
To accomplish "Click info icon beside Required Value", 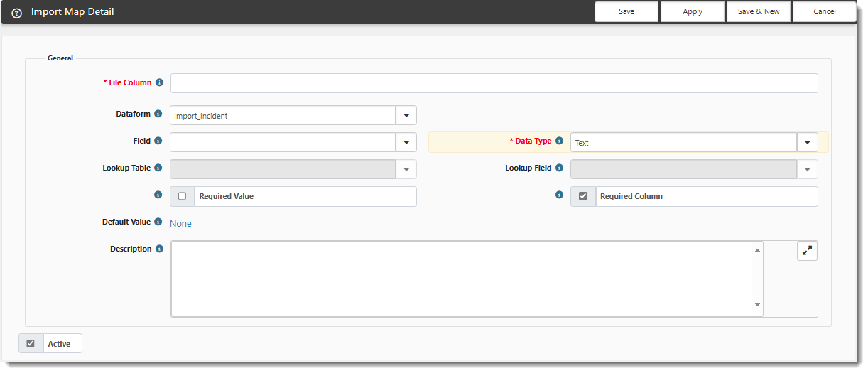I will coord(158,195).
